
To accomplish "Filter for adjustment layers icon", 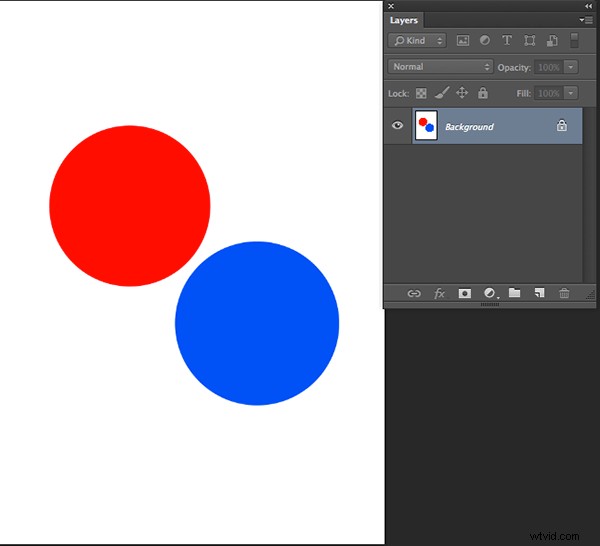I will pyautogui.click(x=484, y=41).
